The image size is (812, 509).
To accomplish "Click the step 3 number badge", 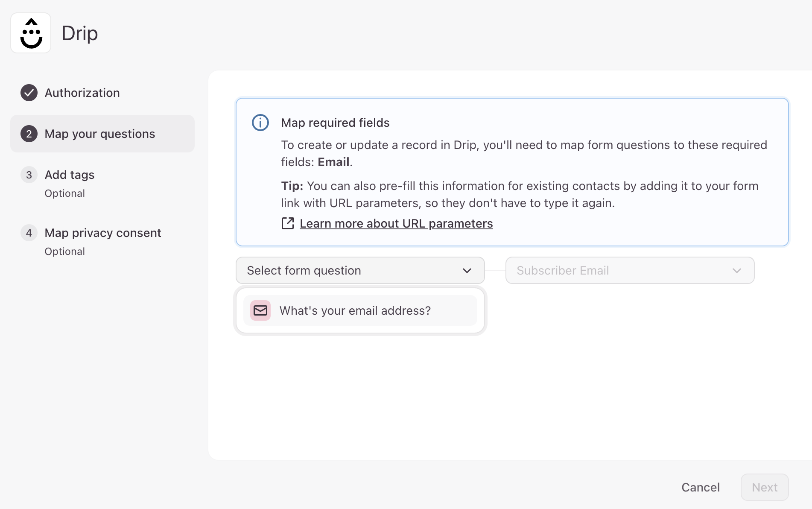I will coord(29,175).
